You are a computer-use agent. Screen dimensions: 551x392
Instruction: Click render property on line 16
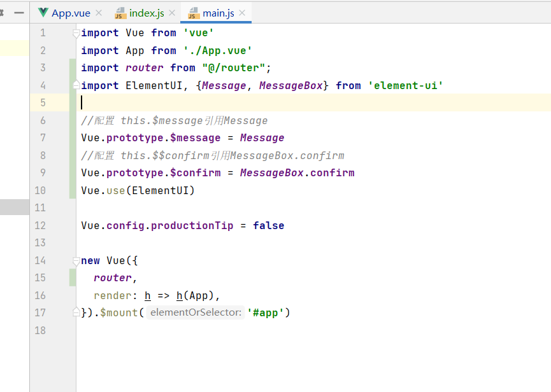point(112,295)
